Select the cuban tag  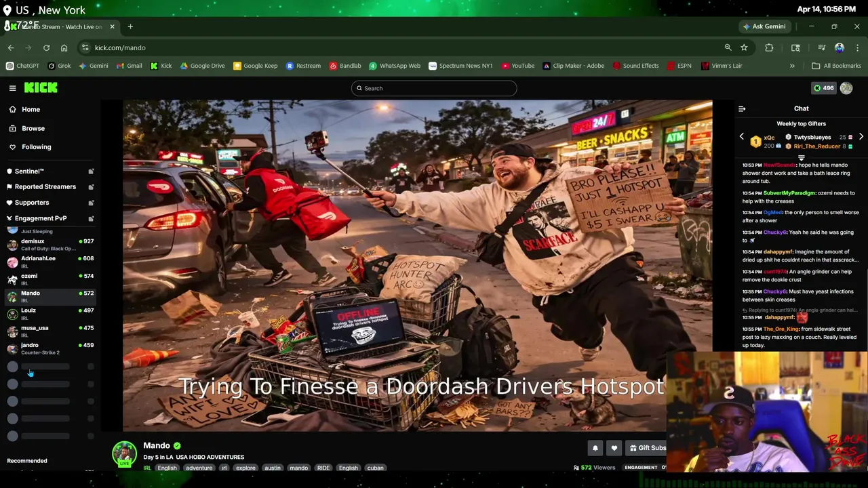coord(375,468)
